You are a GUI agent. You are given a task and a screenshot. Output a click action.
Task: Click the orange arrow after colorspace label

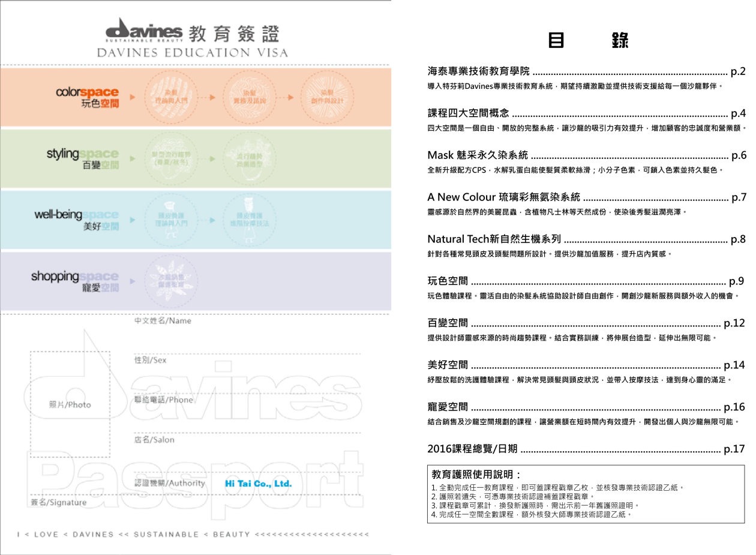(133, 97)
